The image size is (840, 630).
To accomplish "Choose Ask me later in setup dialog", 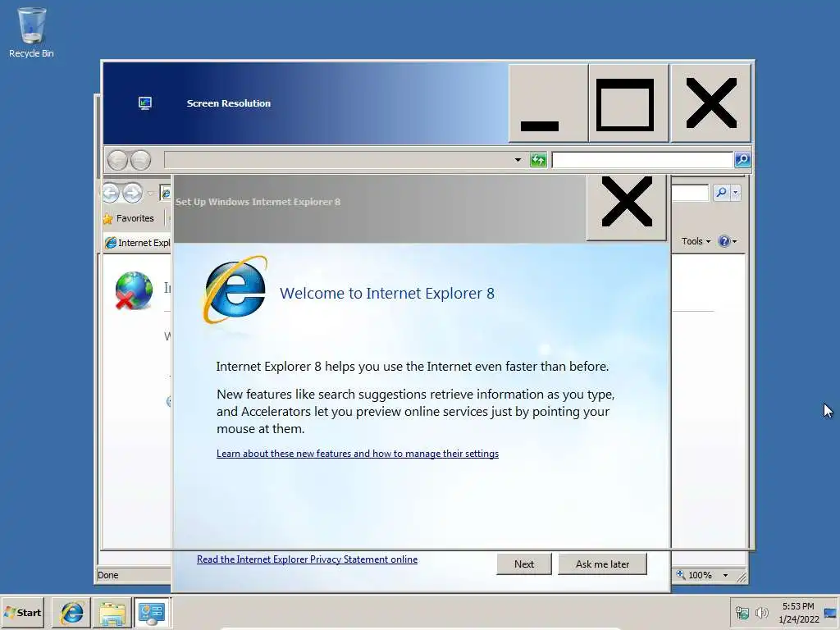I will click(x=602, y=564).
